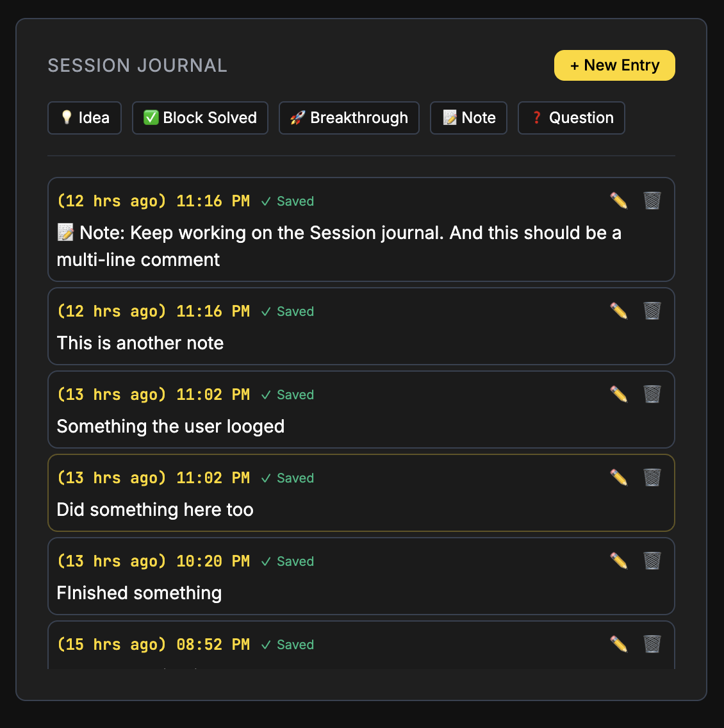724x728 pixels.
Task: Click the pencil edit icon on the multi-line Note entry
Action: pos(618,201)
